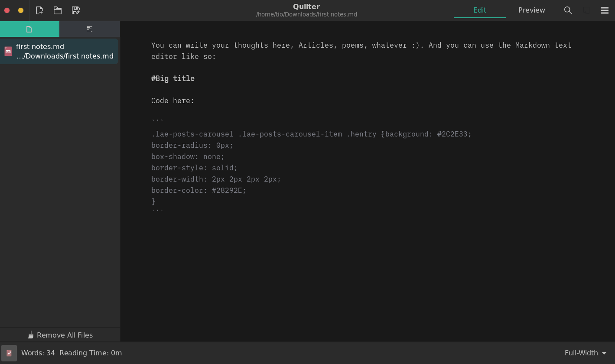This screenshot has width=615, height=364.
Task: Select first notes.md in the sidebar
Action: tap(64, 51)
